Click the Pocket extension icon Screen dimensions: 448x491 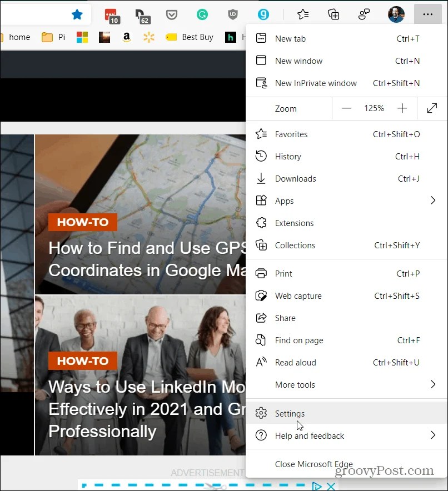pyautogui.click(x=172, y=15)
